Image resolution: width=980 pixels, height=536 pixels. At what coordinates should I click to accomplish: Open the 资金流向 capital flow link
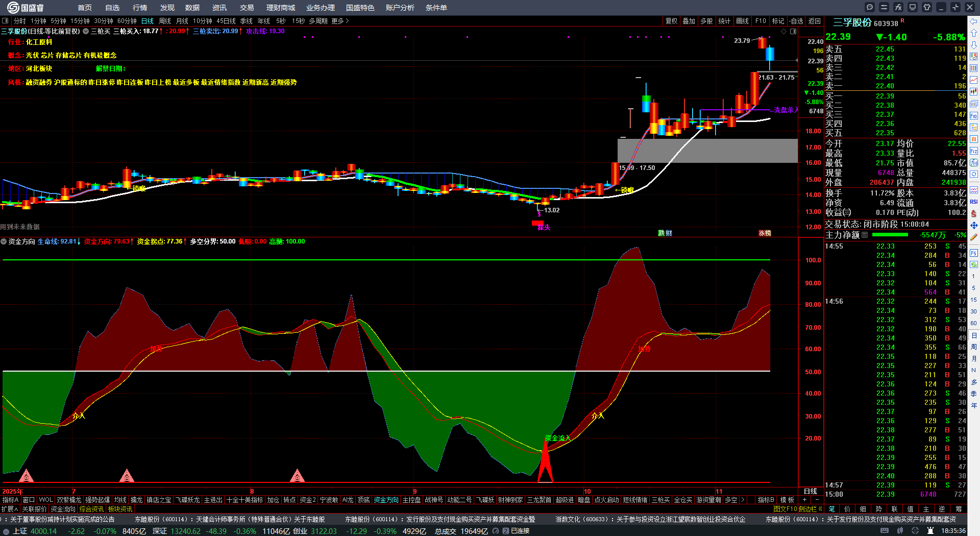tap(63, 508)
